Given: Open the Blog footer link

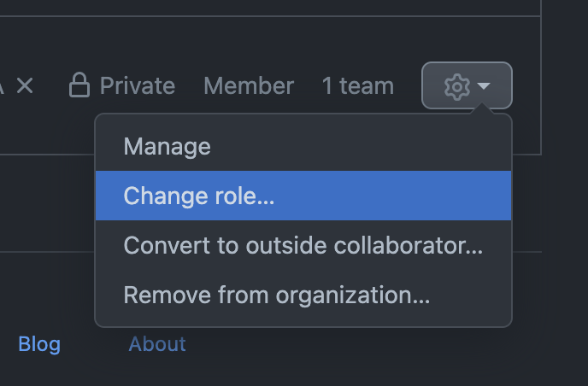Looking at the screenshot, I should pyautogui.click(x=39, y=343).
